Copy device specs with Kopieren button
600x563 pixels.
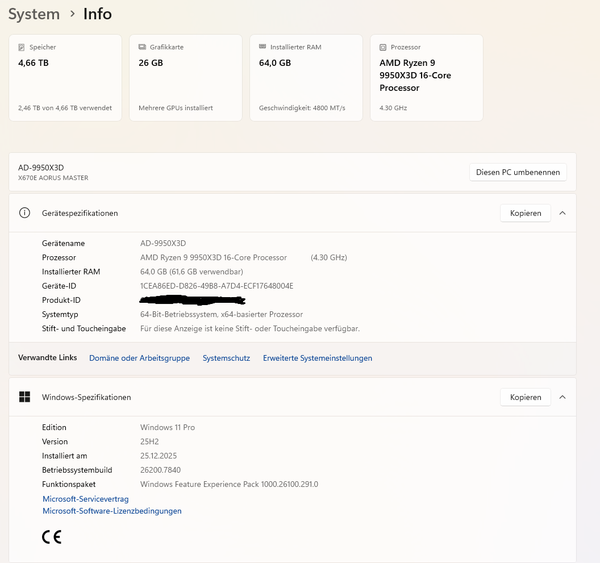pyautogui.click(x=525, y=213)
